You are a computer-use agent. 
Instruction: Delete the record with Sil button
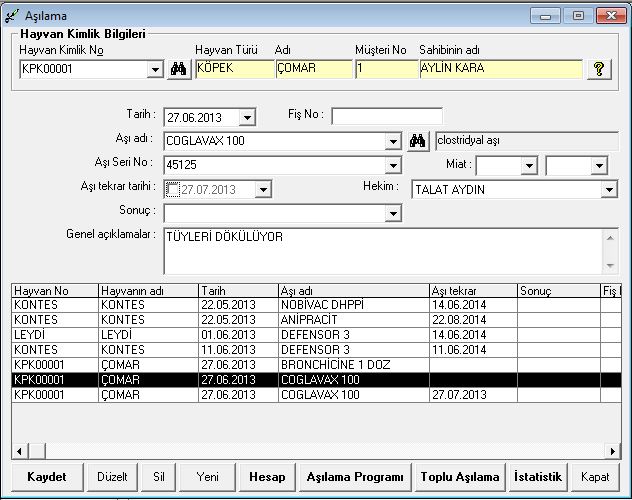(158, 477)
